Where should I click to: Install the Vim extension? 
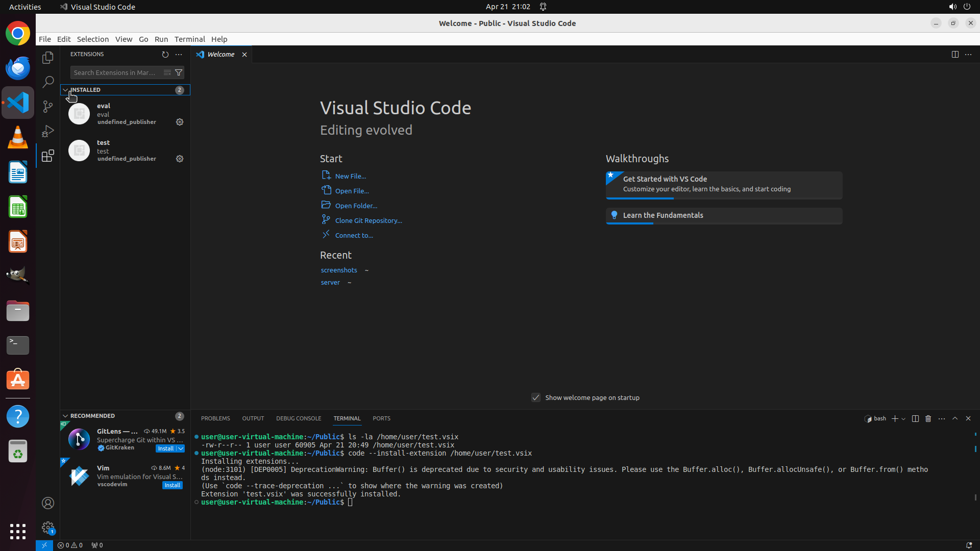172,485
